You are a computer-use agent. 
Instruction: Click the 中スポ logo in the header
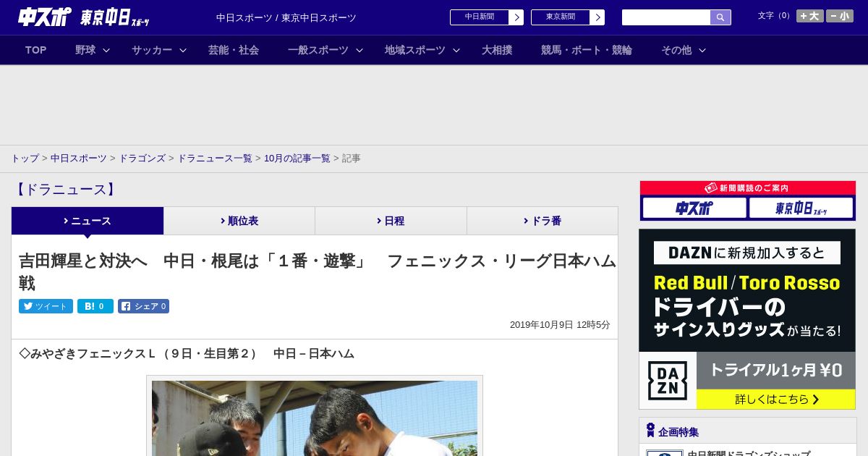pos(45,17)
